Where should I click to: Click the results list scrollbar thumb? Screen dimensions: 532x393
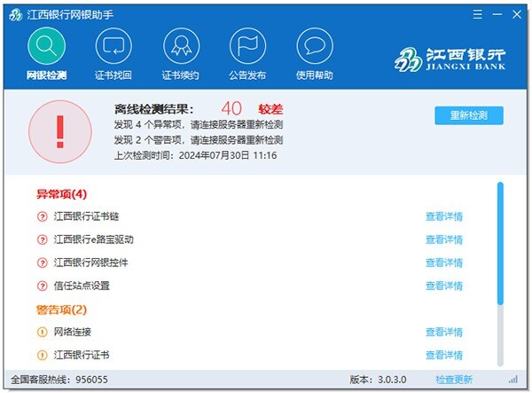(x=500, y=243)
